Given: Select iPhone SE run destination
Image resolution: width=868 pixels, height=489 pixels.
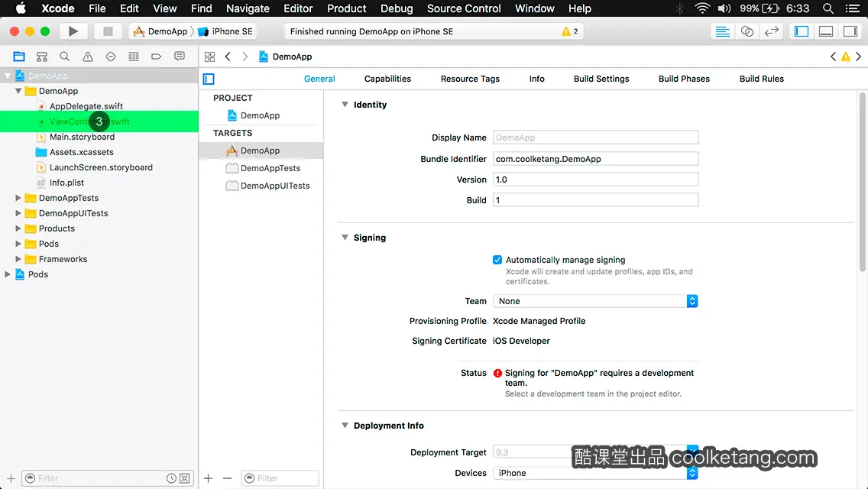Looking at the screenshot, I should [225, 31].
